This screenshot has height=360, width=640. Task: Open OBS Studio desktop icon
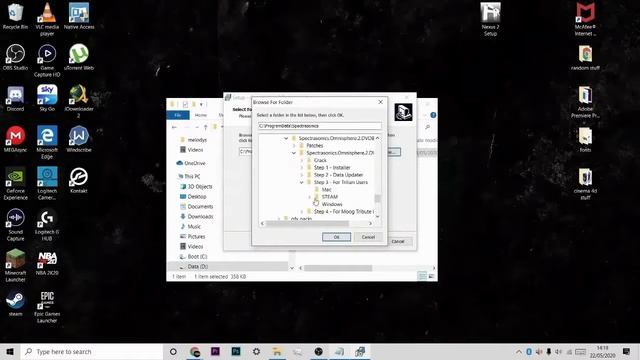click(x=15, y=57)
